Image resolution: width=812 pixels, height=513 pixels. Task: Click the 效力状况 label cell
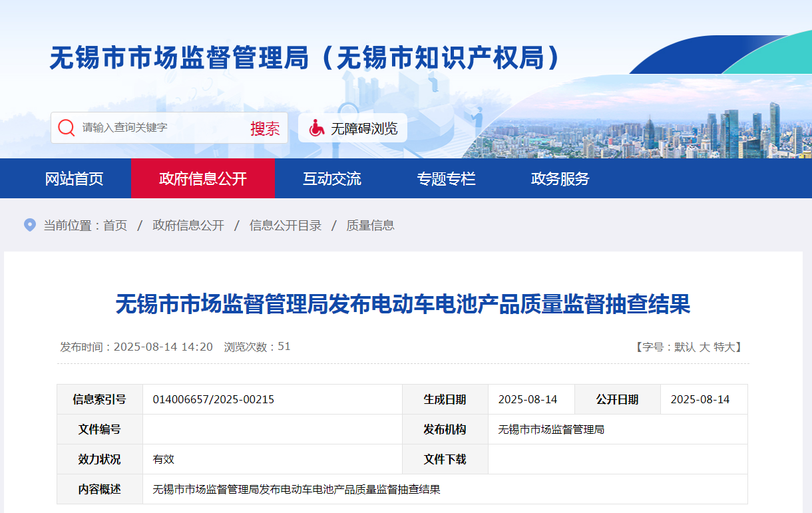(x=100, y=459)
